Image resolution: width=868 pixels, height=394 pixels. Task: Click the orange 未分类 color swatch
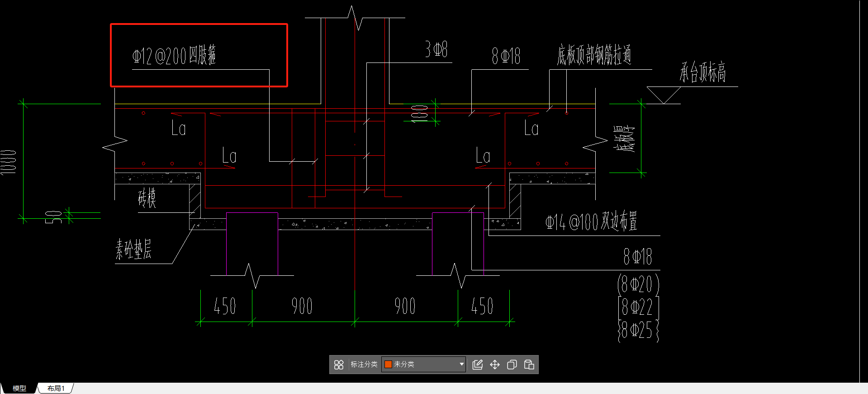coord(388,364)
